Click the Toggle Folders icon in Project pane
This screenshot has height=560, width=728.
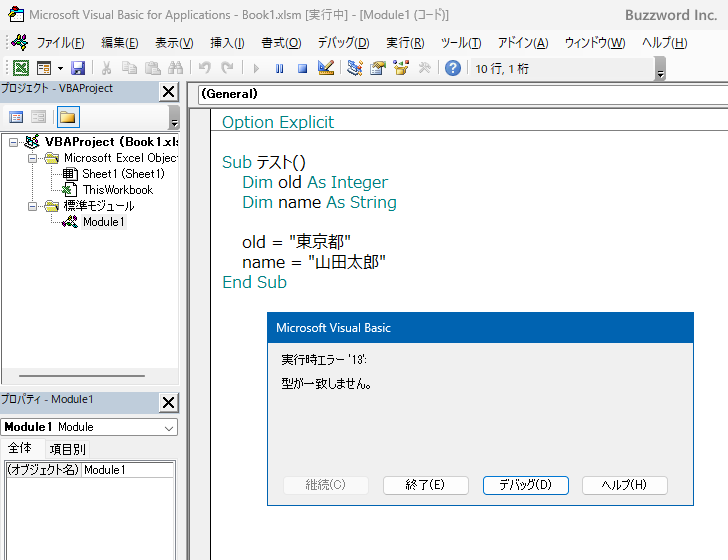point(68,117)
